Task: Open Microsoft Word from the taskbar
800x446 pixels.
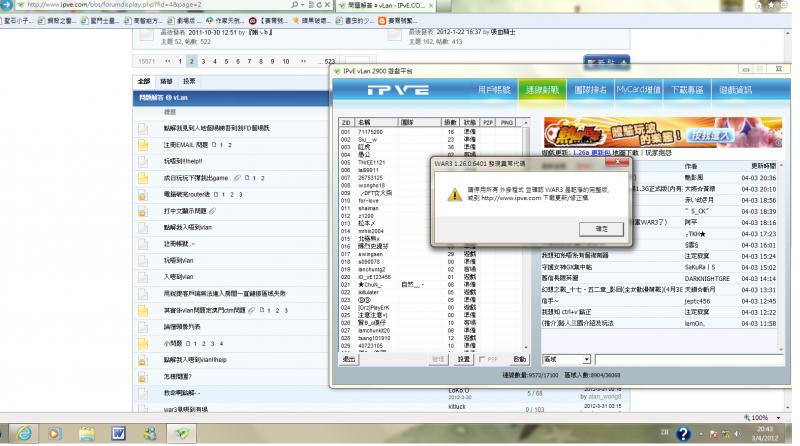Action: pyautogui.click(x=118, y=434)
